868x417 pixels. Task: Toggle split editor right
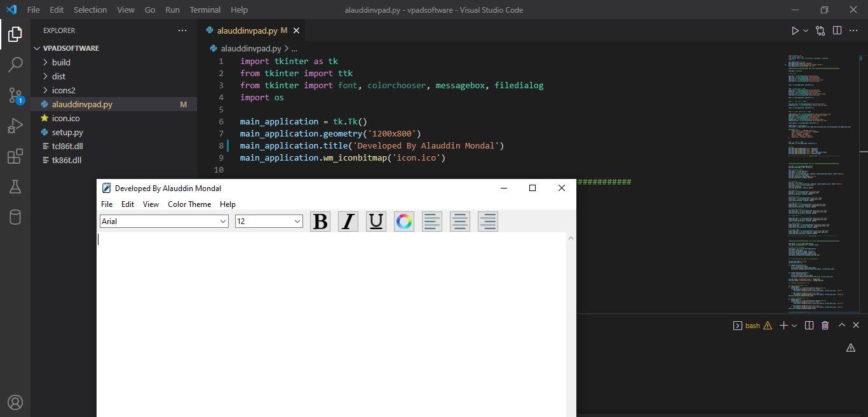[837, 30]
